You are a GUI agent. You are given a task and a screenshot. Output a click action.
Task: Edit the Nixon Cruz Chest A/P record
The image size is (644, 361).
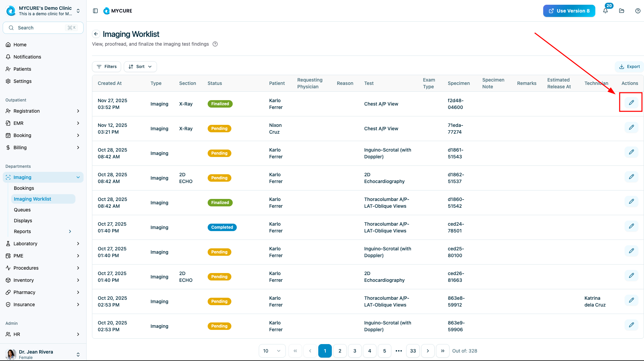631,128
